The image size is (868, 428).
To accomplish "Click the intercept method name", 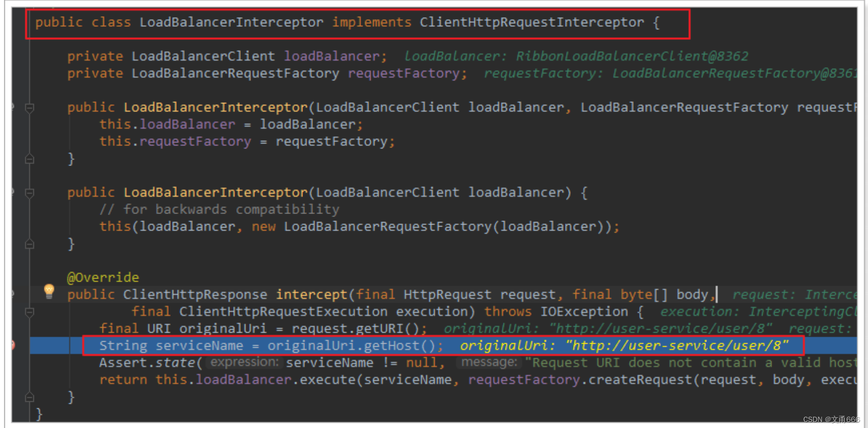I will (x=312, y=294).
